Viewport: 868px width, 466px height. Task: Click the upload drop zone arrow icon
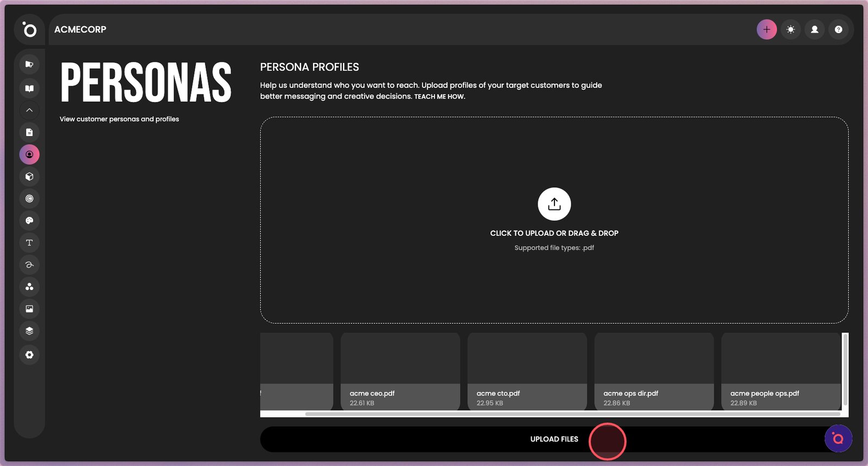point(554,204)
